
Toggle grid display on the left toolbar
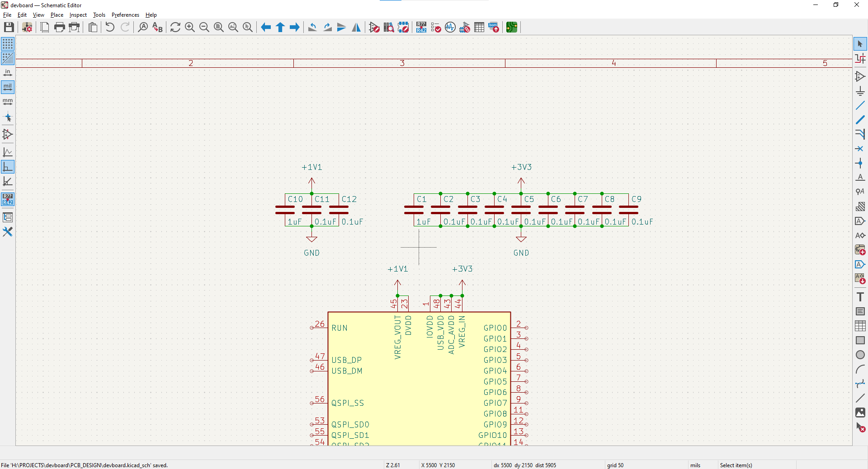coord(8,44)
